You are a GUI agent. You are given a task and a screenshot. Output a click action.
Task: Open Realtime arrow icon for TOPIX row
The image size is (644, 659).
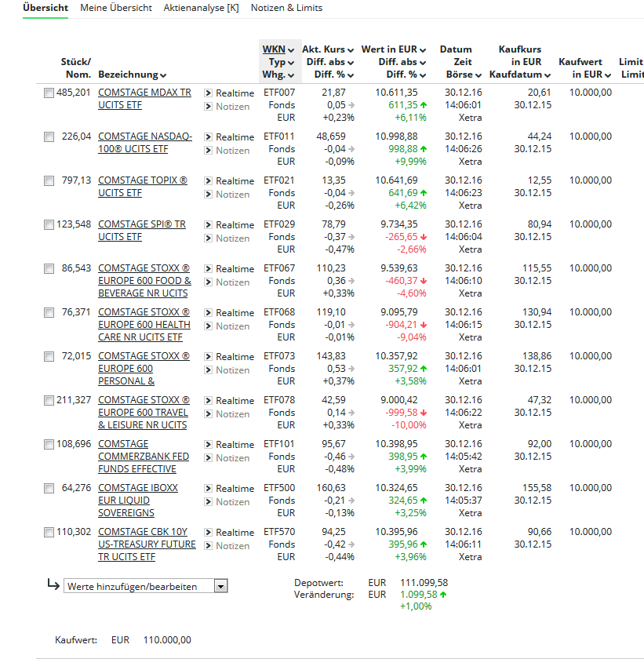[x=208, y=180]
